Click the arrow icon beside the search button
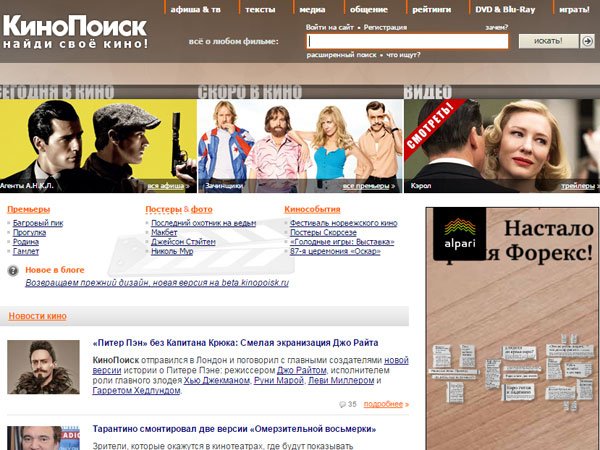Image resolution: width=600 pixels, height=450 pixels. 587,41
